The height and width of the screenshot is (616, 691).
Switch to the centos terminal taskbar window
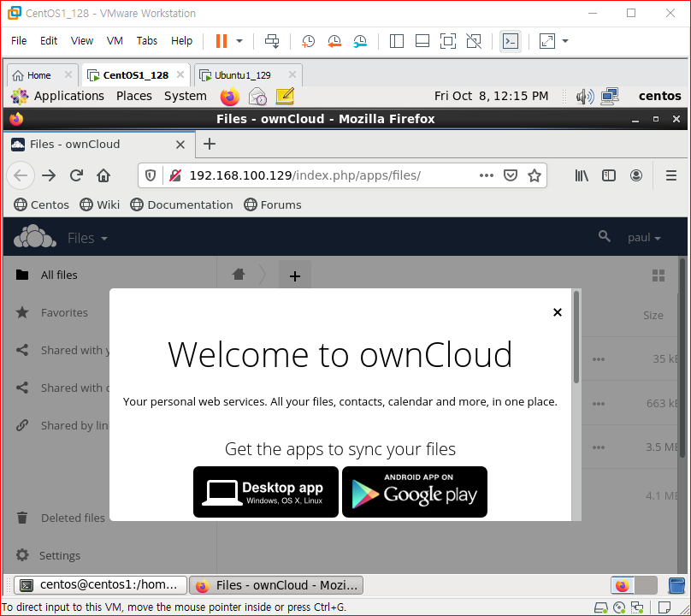(100, 585)
